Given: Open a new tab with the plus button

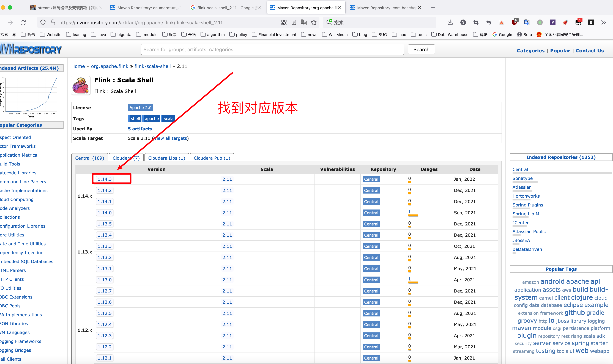Looking at the screenshot, I should click(x=433, y=8).
